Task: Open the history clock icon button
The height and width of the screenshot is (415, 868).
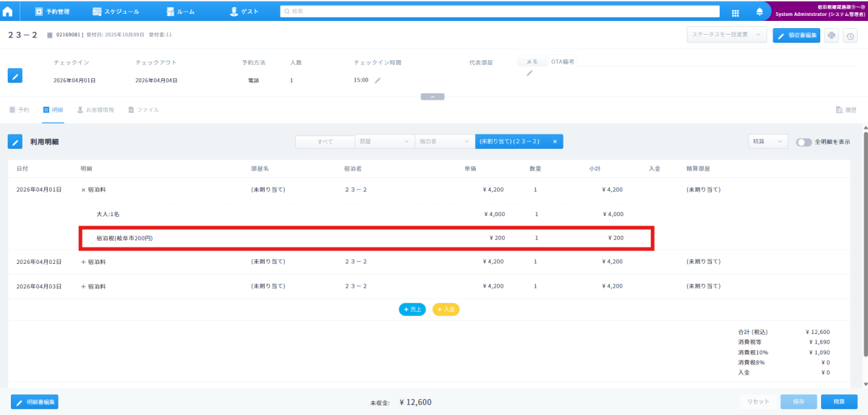Action: (849, 35)
